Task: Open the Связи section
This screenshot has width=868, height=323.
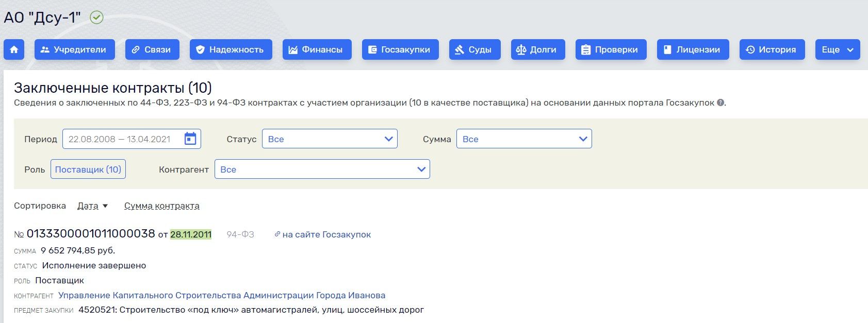Action: [152, 49]
